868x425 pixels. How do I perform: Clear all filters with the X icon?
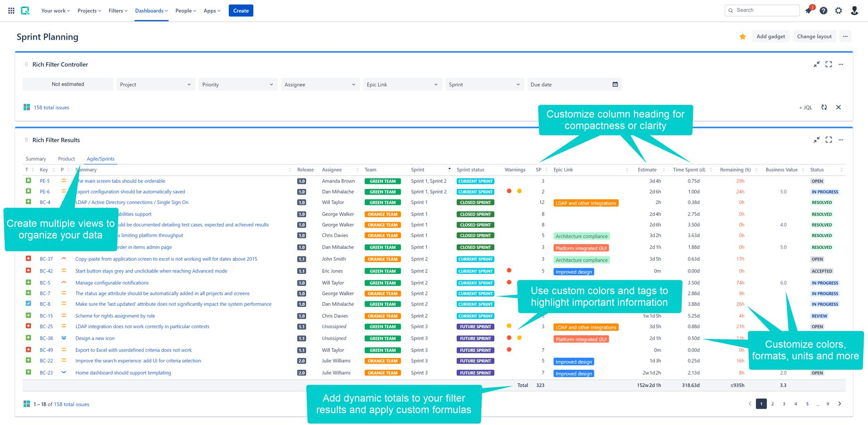(838, 107)
